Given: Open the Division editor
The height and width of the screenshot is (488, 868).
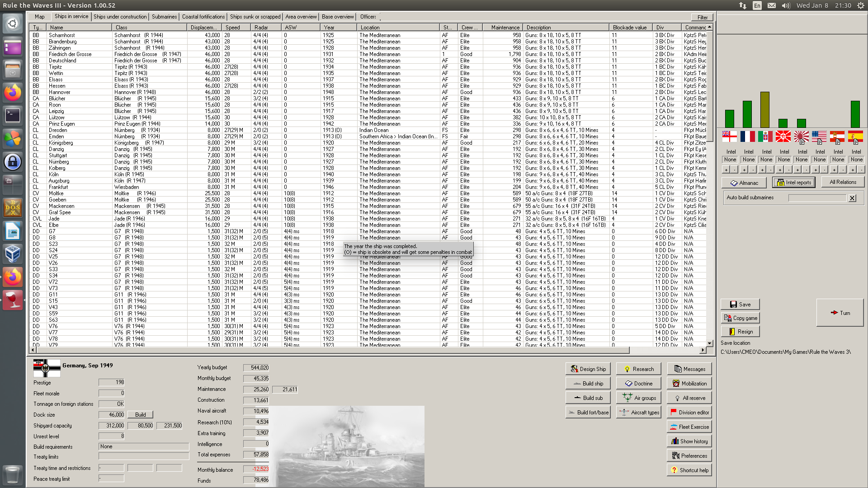Looking at the screenshot, I should tap(689, 412).
